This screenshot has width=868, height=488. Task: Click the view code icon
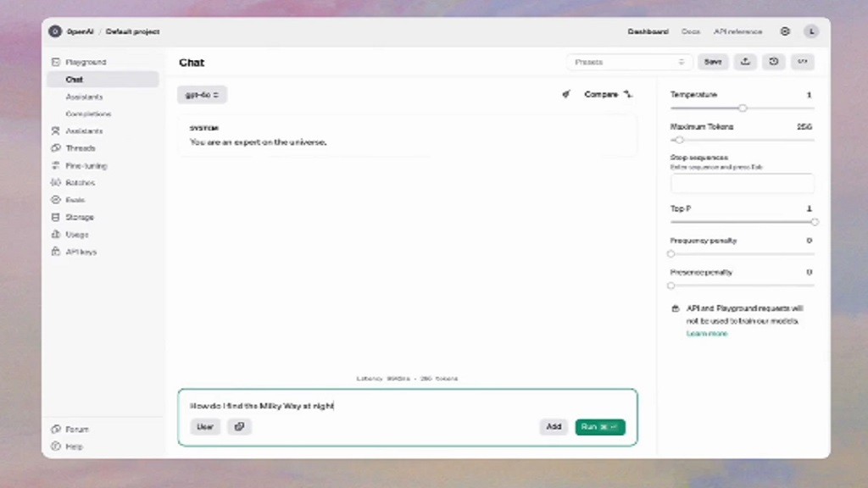[802, 61]
